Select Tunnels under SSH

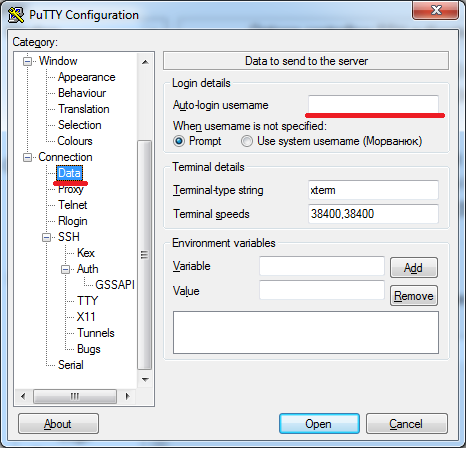pos(96,333)
